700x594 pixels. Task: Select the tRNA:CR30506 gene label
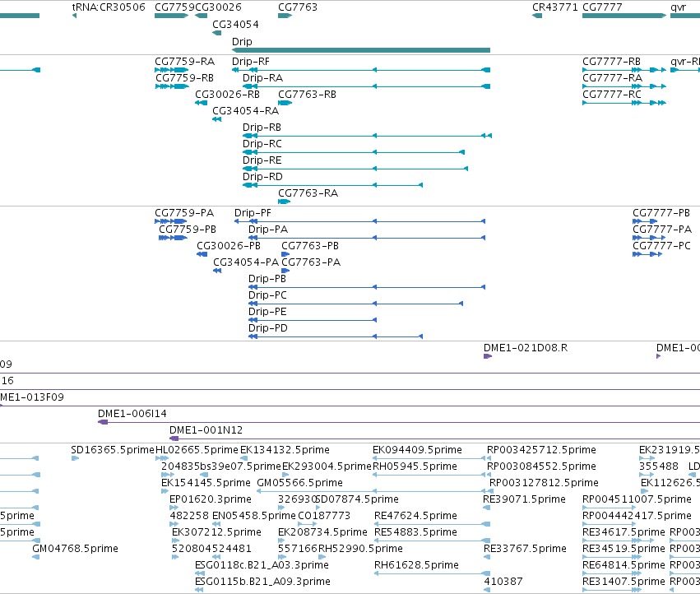click(109, 7)
